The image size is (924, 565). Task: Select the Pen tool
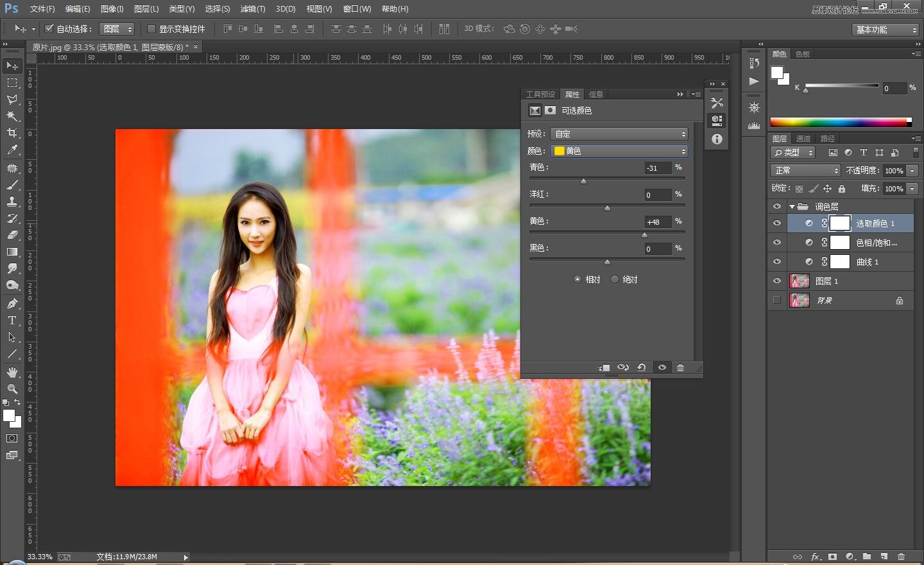(12, 304)
